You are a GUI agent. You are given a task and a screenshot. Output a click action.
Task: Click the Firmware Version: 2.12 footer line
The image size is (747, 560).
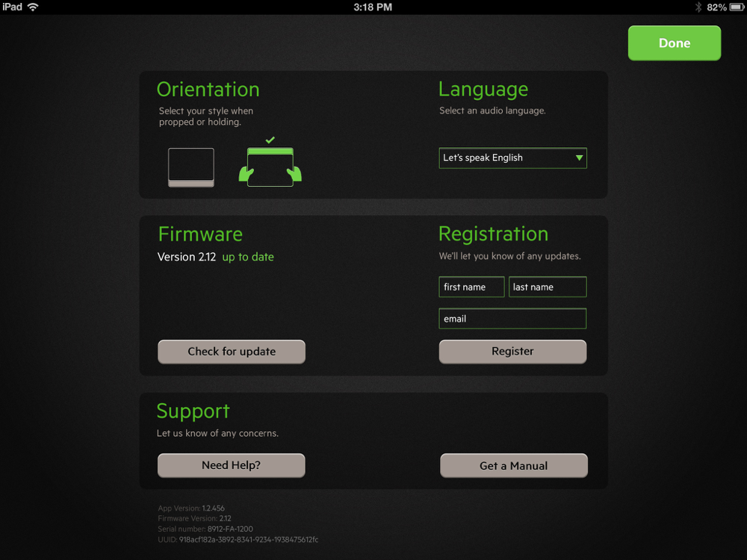[x=194, y=519]
